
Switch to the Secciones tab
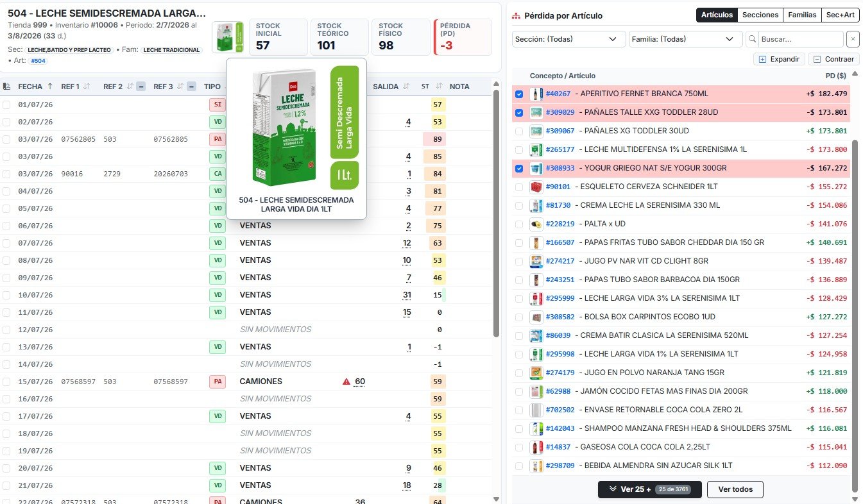[x=760, y=15]
